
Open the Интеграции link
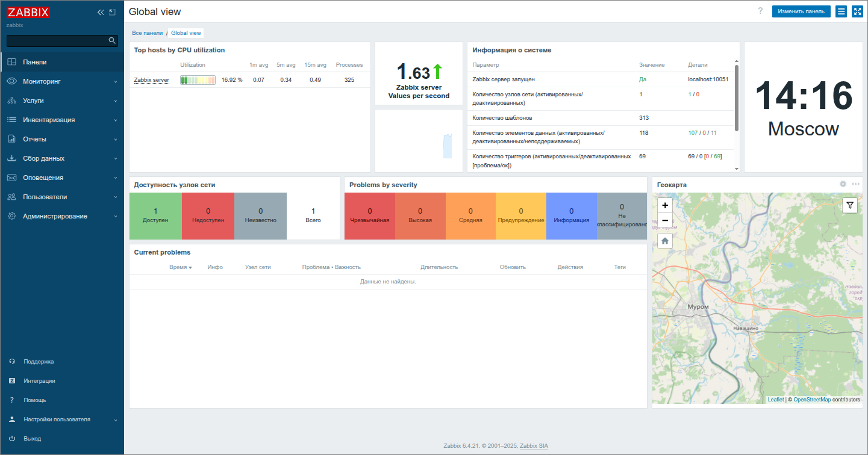tap(39, 381)
